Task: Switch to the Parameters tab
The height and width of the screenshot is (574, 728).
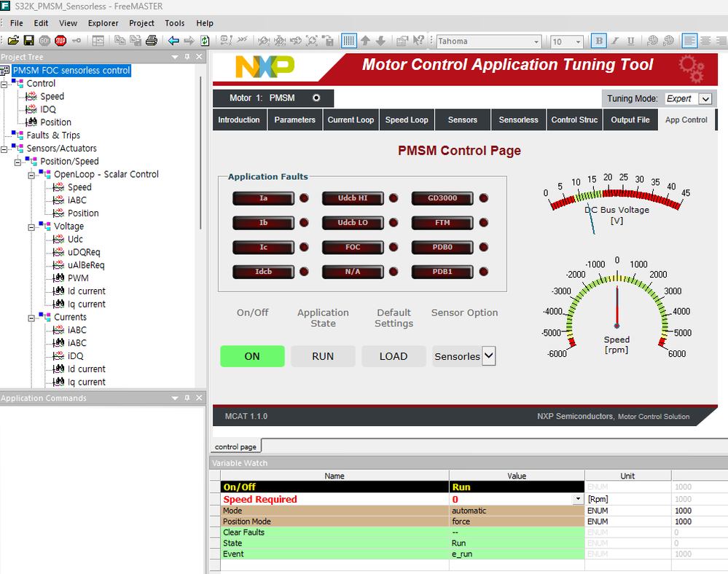Action: point(295,119)
